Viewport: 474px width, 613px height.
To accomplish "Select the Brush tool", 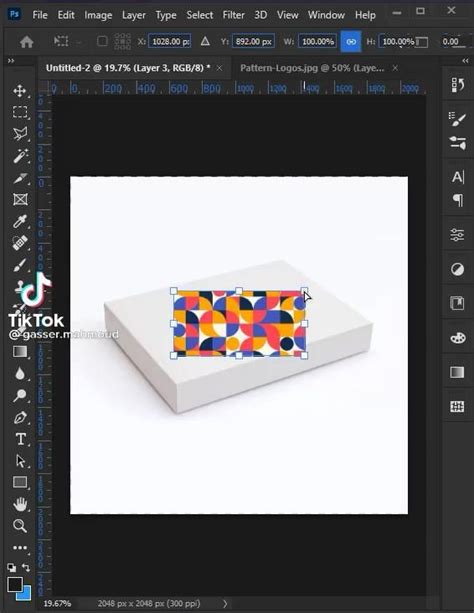I will (20, 265).
